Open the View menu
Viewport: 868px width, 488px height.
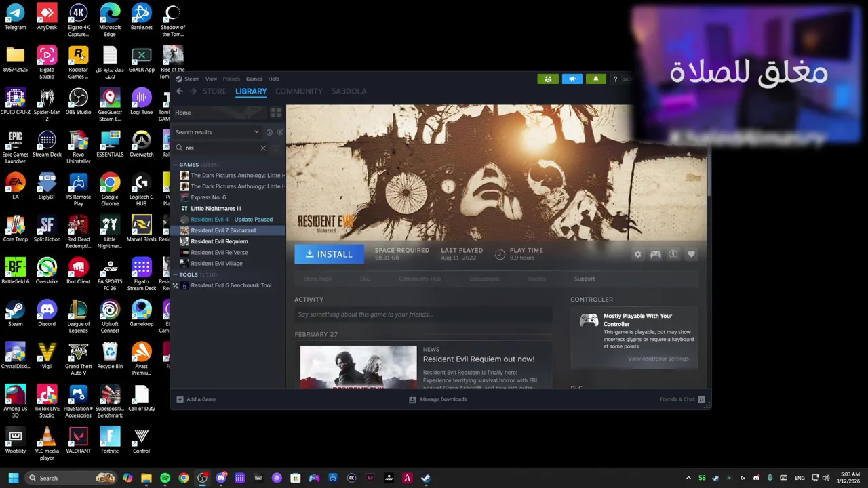tap(211, 79)
